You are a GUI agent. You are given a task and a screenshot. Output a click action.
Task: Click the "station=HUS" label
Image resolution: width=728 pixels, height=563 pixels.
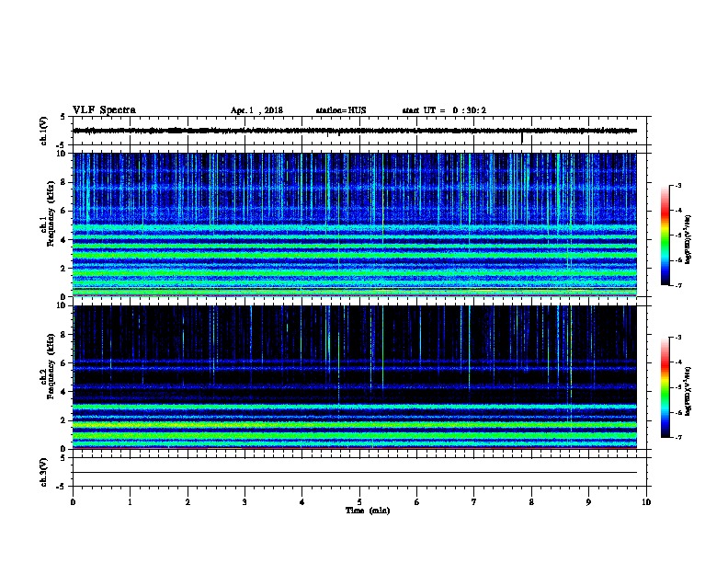(x=341, y=110)
